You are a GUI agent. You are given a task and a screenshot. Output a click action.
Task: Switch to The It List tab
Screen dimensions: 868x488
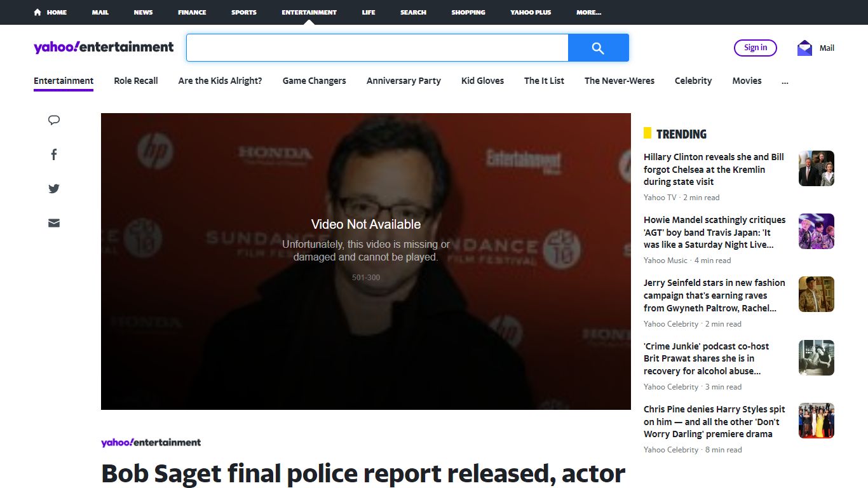(544, 81)
